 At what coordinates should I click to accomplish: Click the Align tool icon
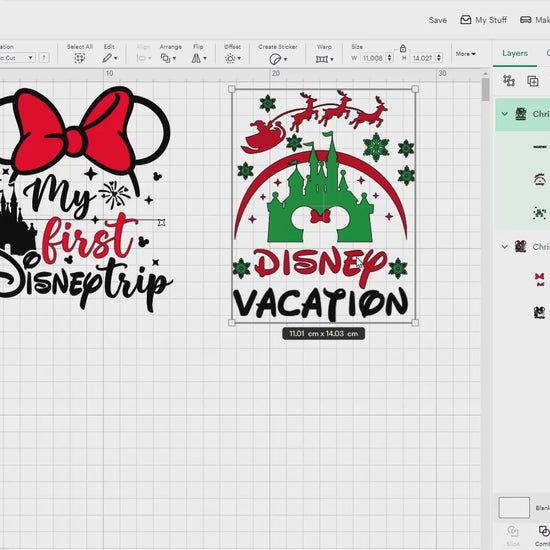[x=141, y=58]
